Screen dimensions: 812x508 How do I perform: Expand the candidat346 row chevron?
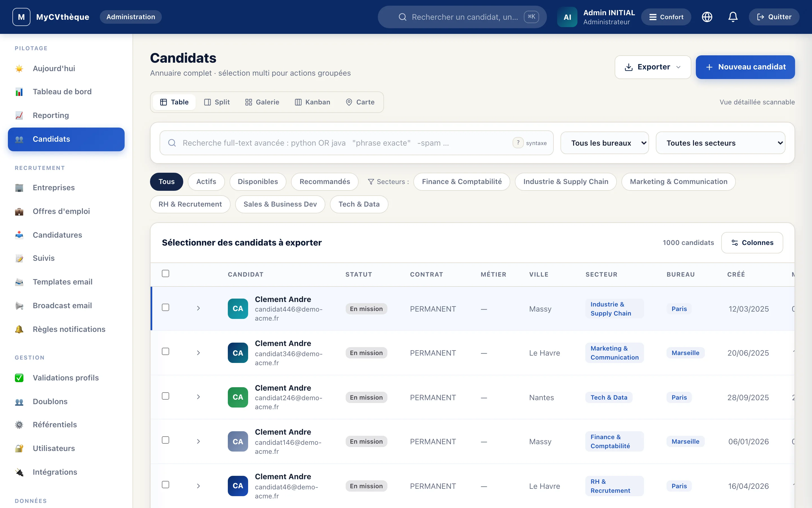198,353
